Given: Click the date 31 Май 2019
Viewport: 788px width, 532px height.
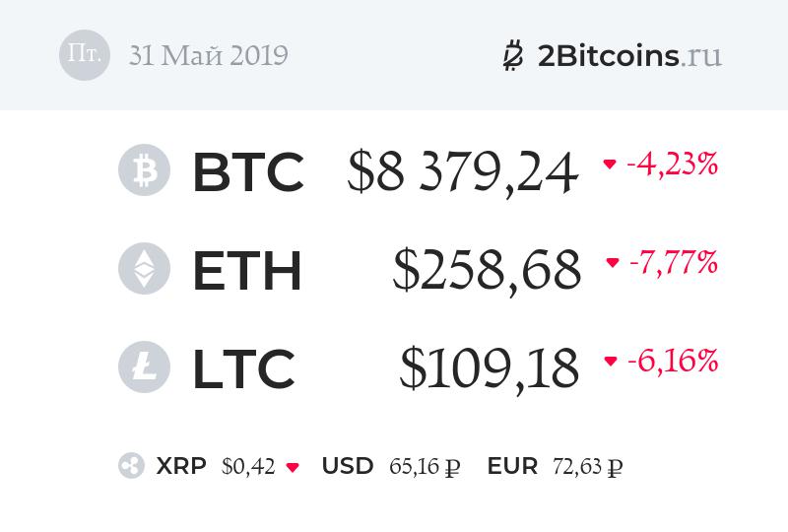Looking at the screenshot, I should (x=208, y=55).
